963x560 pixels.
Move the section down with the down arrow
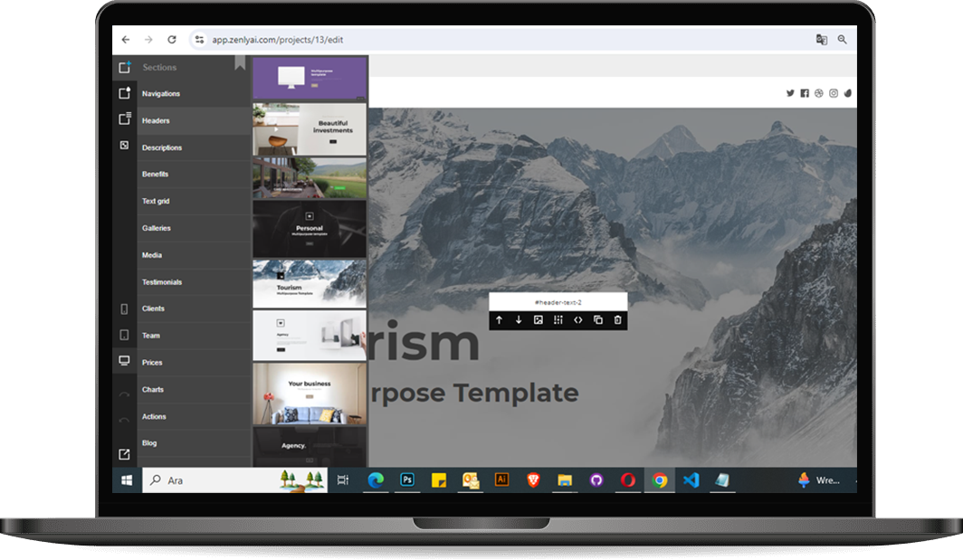519,320
